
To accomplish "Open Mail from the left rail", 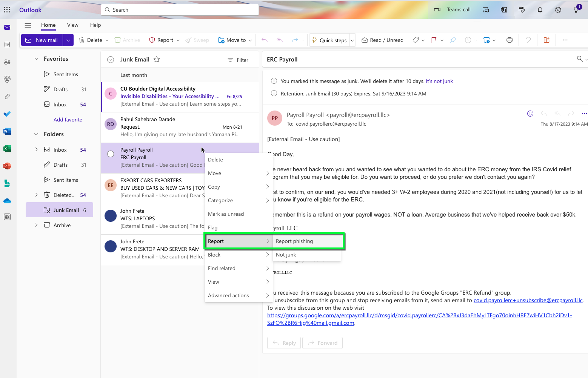I will pos(7,27).
